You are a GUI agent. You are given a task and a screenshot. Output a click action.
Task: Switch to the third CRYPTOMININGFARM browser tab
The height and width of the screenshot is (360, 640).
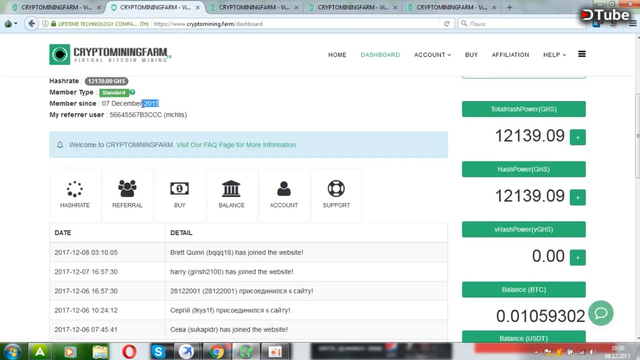point(254,7)
